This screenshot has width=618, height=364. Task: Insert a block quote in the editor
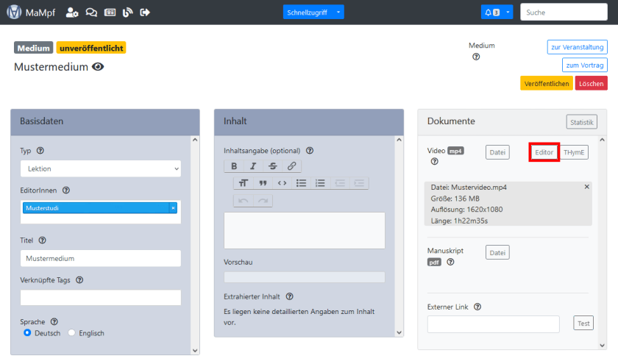pos(263,183)
